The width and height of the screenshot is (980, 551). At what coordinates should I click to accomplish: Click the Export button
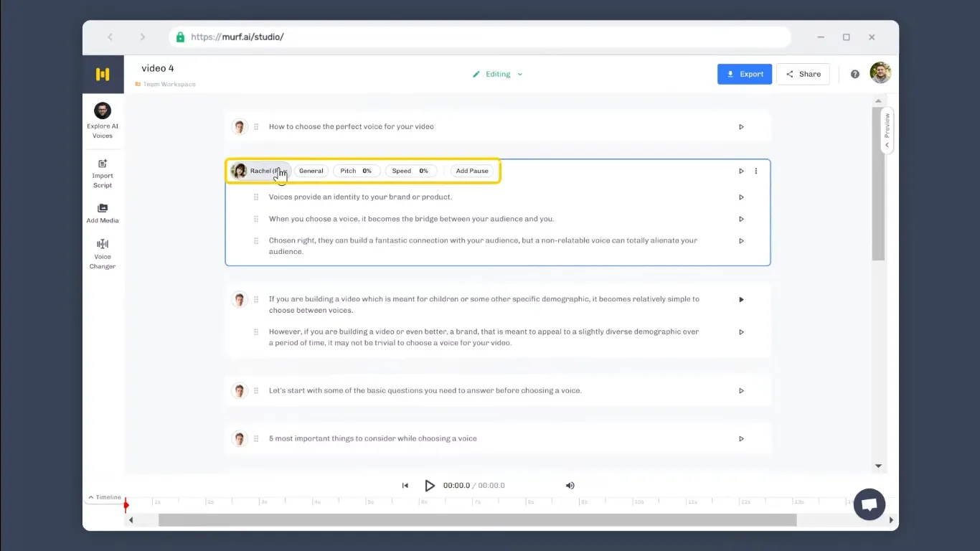point(745,74)
